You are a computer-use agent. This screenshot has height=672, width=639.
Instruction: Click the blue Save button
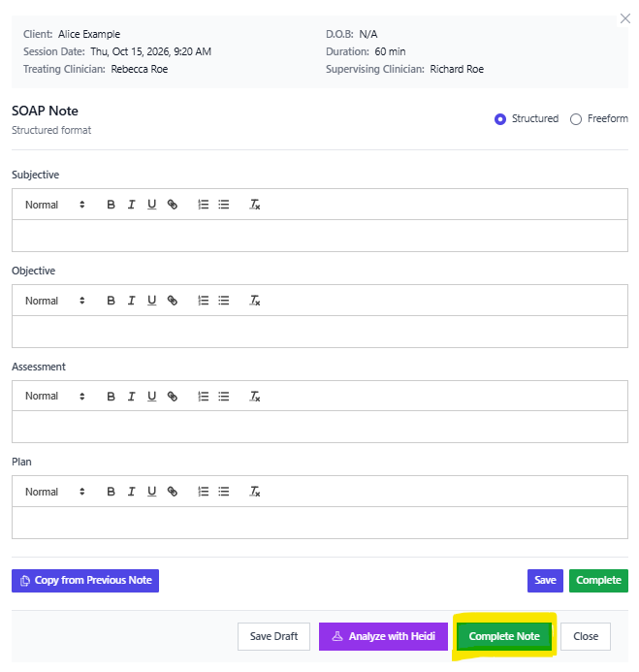click(x=545, y=581)
